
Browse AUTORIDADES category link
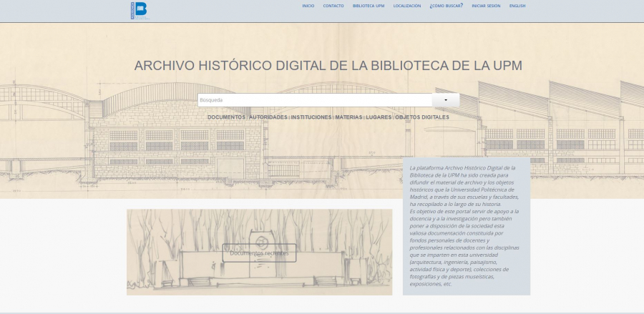click(x=268, y=117)
